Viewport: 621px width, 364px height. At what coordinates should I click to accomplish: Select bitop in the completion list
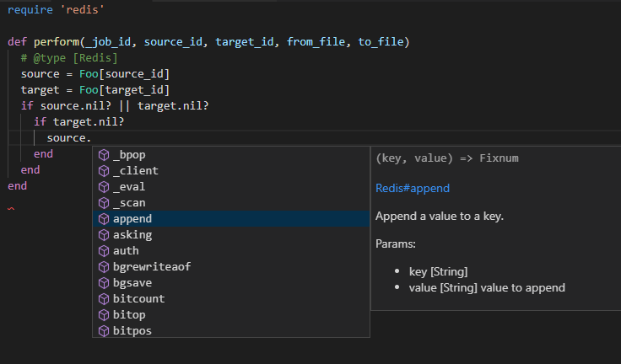231,315
